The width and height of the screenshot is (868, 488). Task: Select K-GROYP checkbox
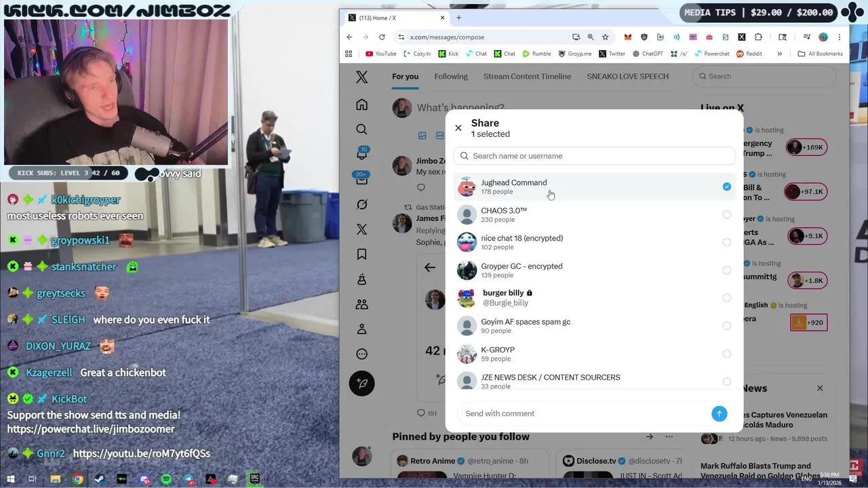pos(726,354)
